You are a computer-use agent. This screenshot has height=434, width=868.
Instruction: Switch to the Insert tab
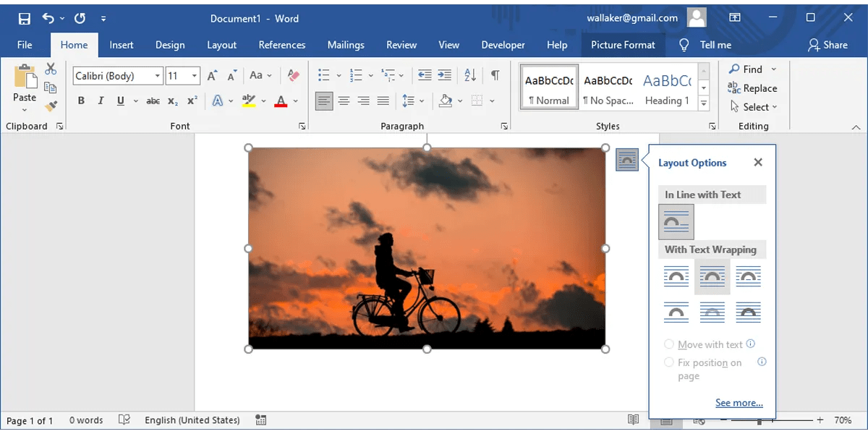click(x=122, y=45)
